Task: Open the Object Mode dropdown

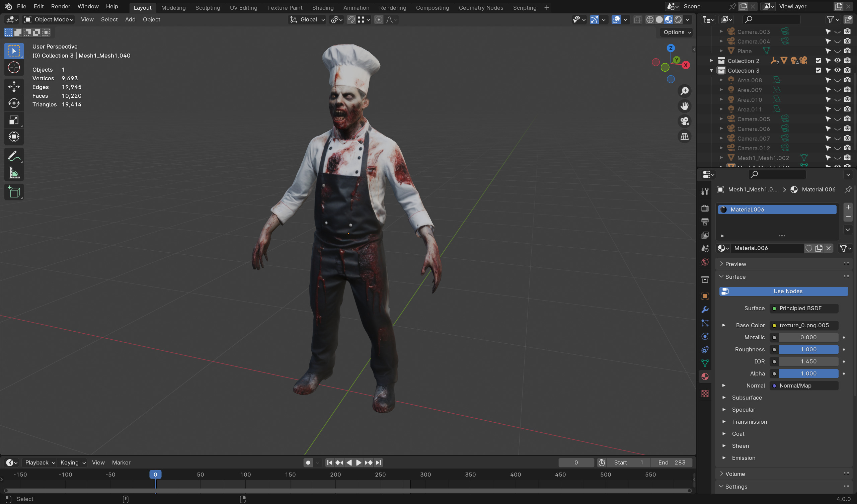Action: click(49, 20)
